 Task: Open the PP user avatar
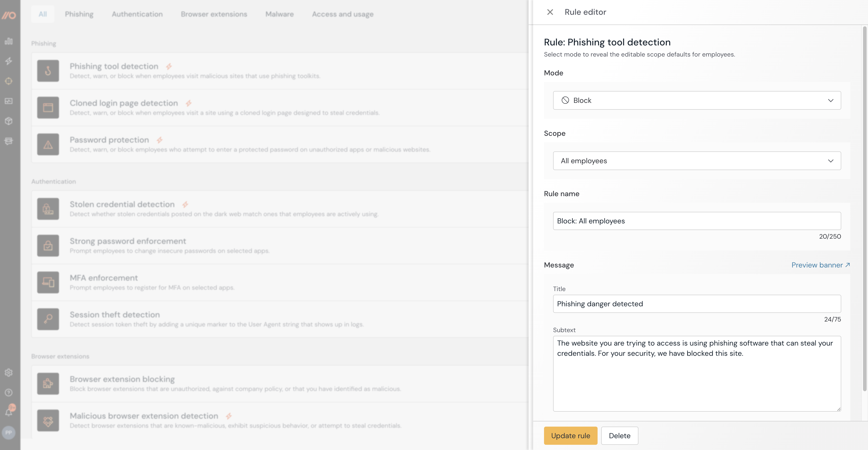(9, 433)
